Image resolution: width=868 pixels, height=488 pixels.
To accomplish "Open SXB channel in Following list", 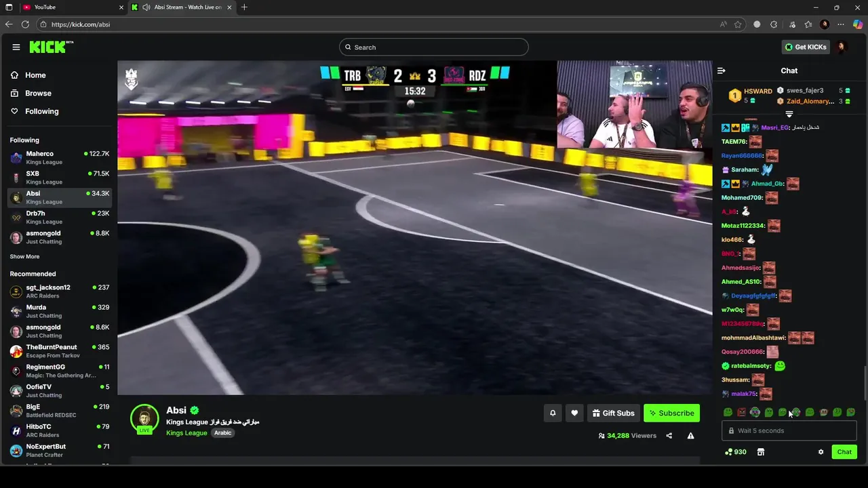I will [60, 178].
